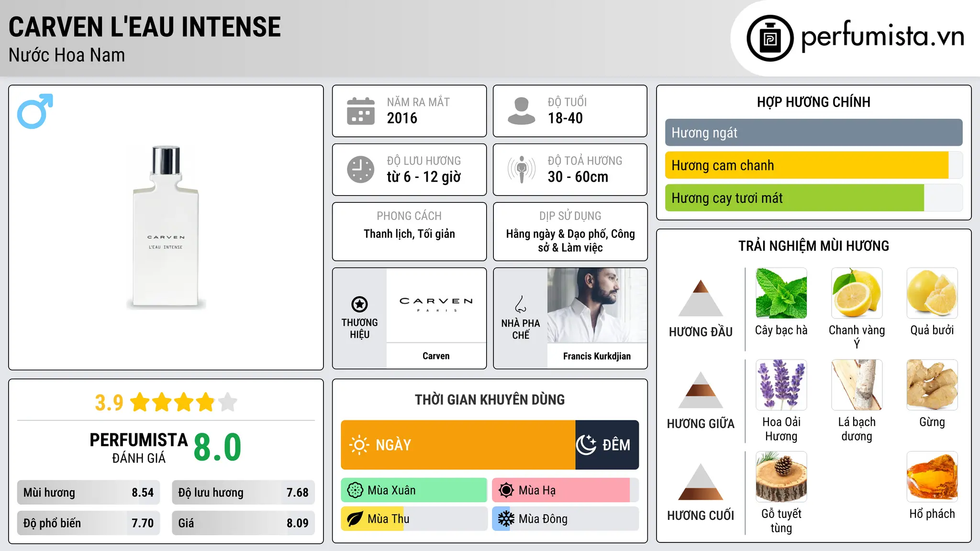Screen dimensions: 980x551
Task: Click the green Perfumista score 8.0
Action: (x=218, y=447)
